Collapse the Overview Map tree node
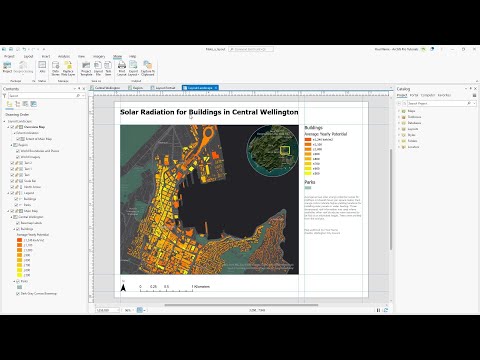The image size is (480, 360). tap(8, 127)
